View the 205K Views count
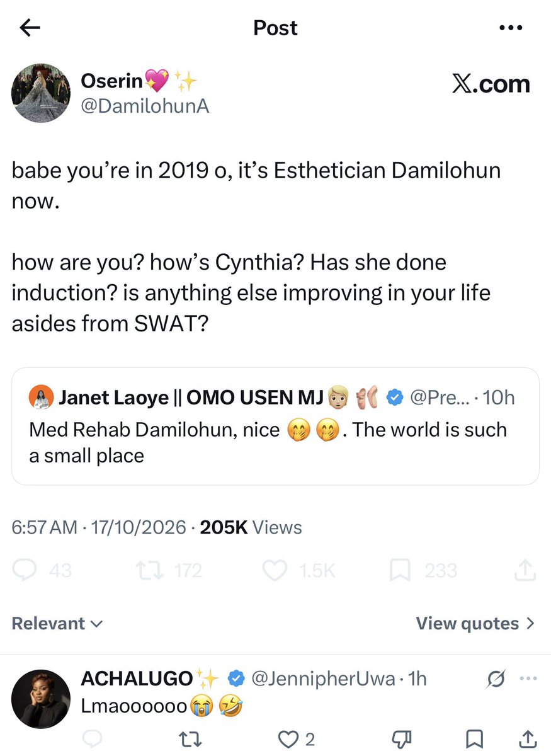 coord(251,527)
